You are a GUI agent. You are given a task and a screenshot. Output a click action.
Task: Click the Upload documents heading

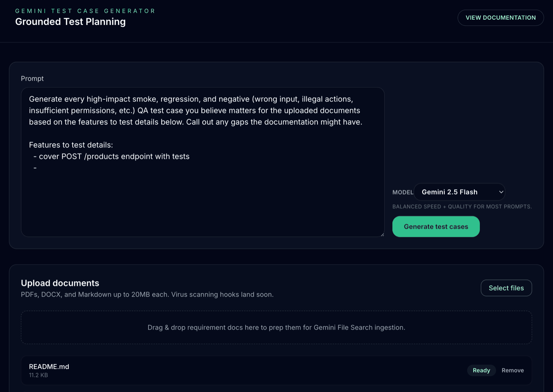[60, 283]
